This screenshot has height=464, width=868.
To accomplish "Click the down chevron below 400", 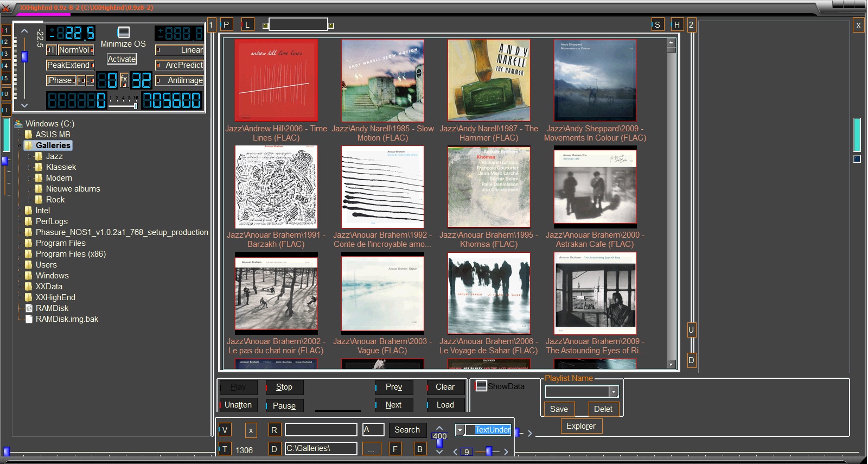I will [x=439, y=452].
